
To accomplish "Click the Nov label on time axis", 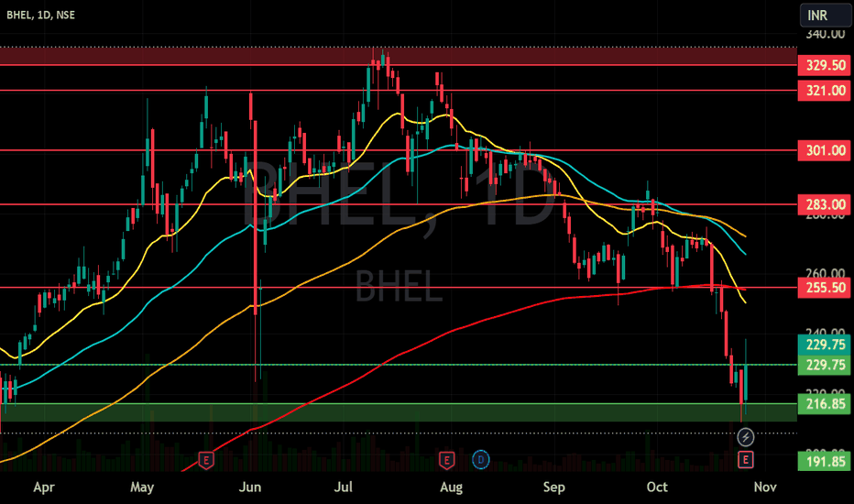I will pyautogui.click(x=765, y=487).
